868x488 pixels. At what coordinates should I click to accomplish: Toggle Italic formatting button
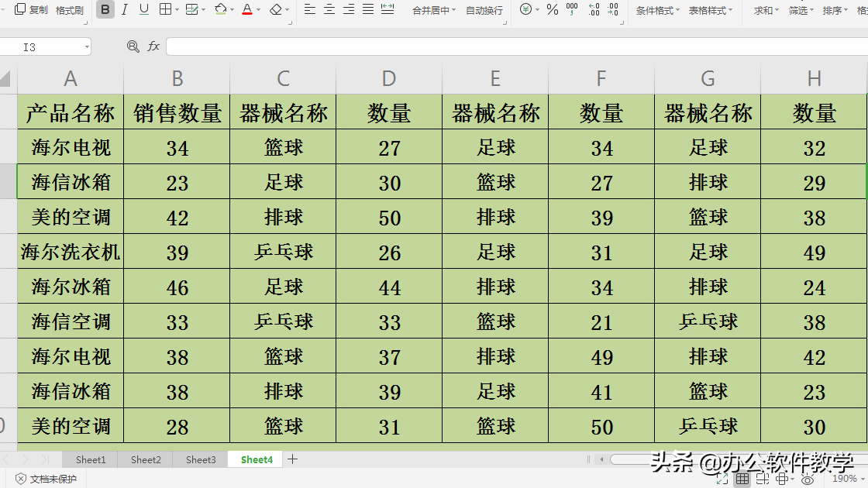coord(125,9)
